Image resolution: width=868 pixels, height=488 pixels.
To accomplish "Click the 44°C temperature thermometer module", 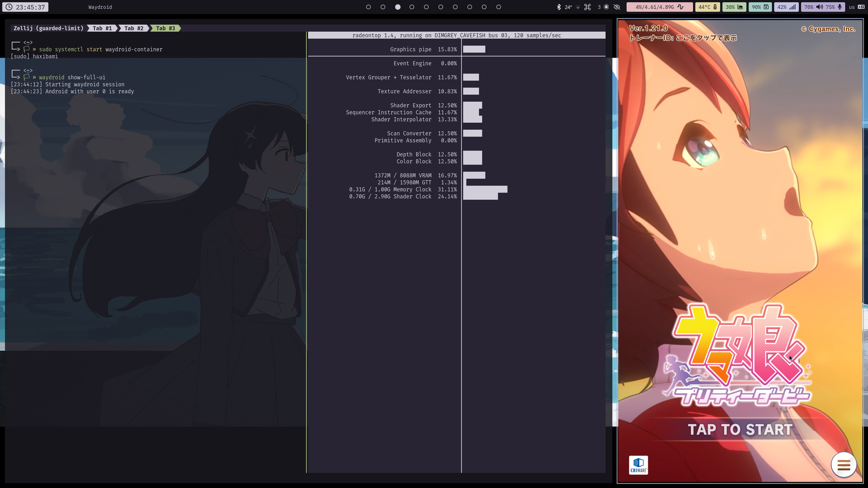I will (x=707, y=7).
